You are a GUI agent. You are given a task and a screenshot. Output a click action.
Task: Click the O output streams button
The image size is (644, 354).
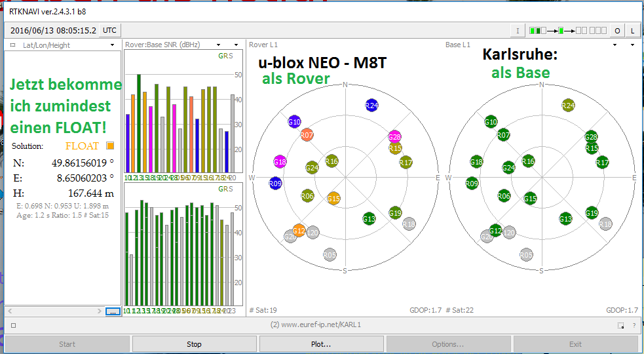click(617, 31)
